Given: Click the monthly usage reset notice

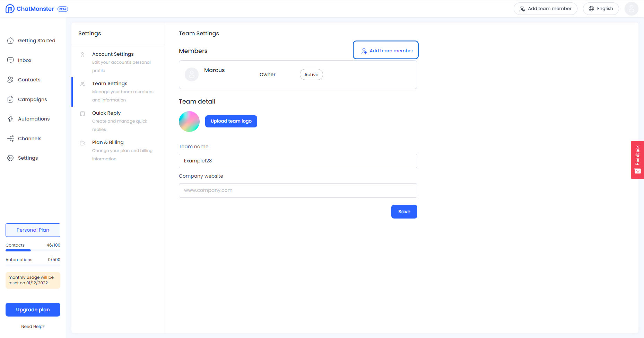Looking at the screenshot, I should [x=33, y=280].
